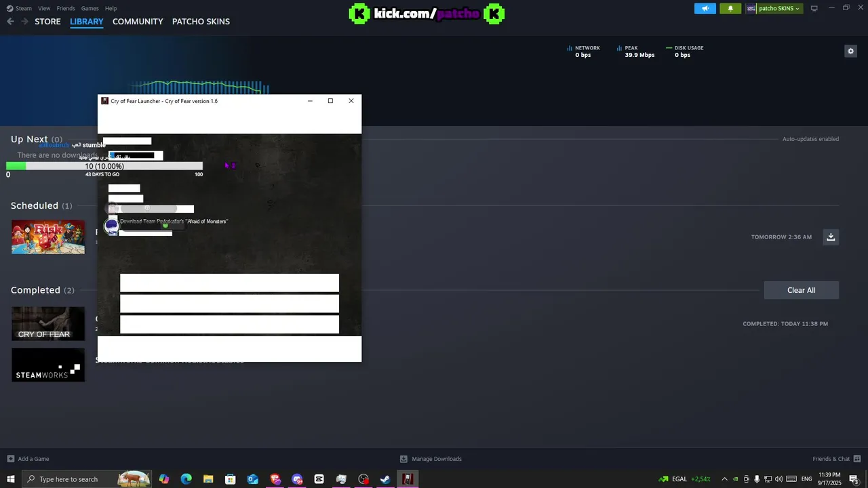Open the View menu

tap(44, 8)
